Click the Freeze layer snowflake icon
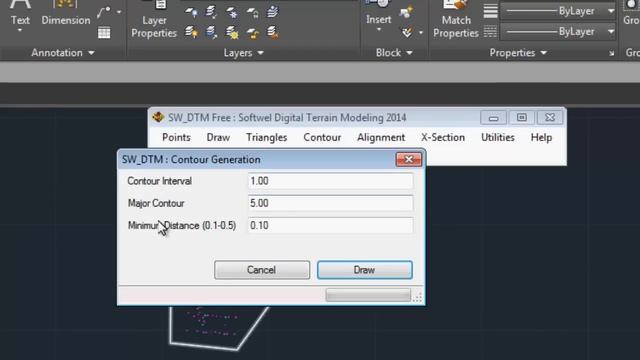The image size is (640, 360). click(232, 12)
